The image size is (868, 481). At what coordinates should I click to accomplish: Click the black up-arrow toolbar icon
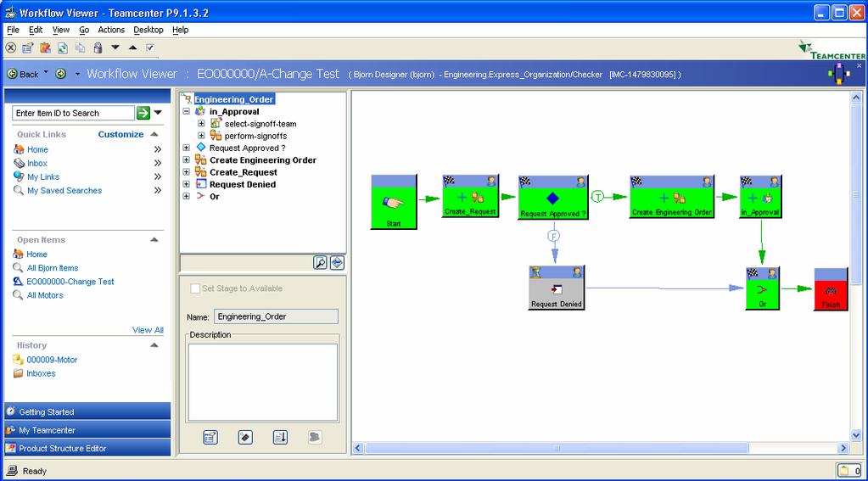pyautogui.click(x=133, y=48)
